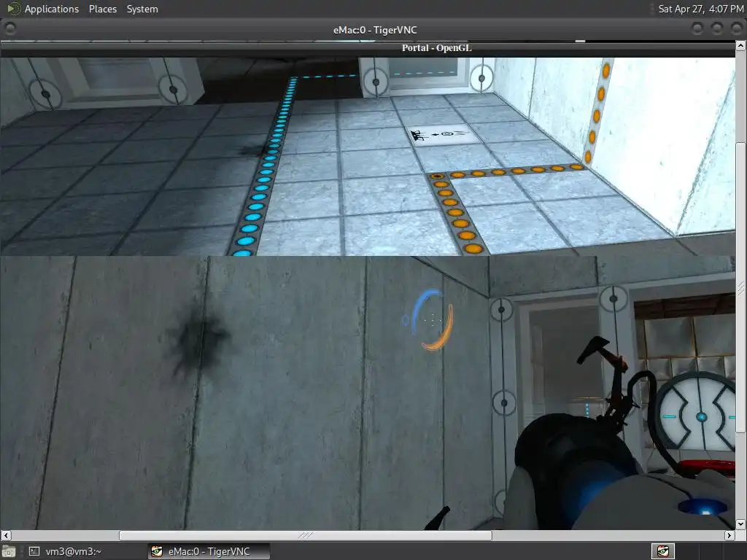The width and height of the screenshot is (747, 560).
Task: Click the clock showing Sat Apr 27, 4:07 PM
Action: 700,9
